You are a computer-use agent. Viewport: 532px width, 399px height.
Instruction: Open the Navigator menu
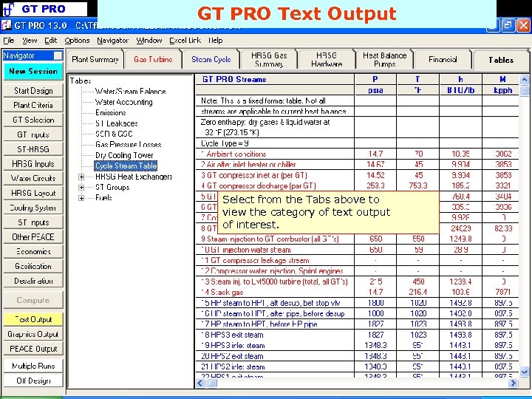click(112, 41)
